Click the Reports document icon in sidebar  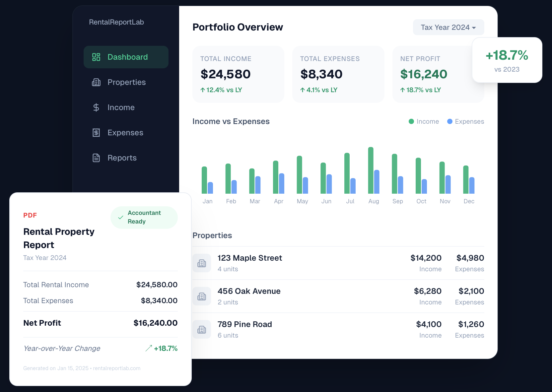(96, 158)
